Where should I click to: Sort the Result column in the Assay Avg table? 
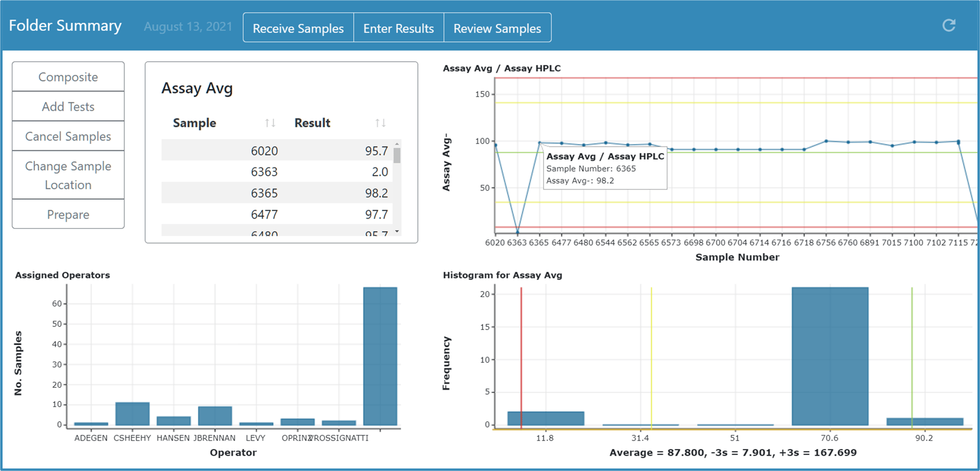point(380,123)
